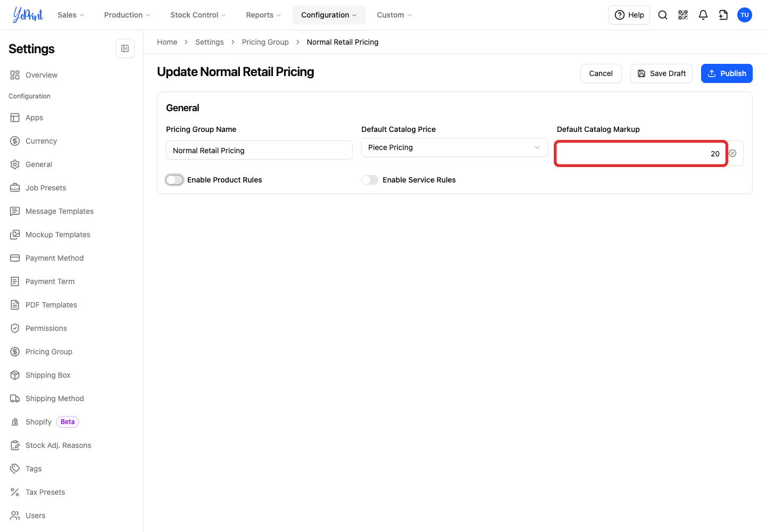Expand the Sales menu

[71, 15]
